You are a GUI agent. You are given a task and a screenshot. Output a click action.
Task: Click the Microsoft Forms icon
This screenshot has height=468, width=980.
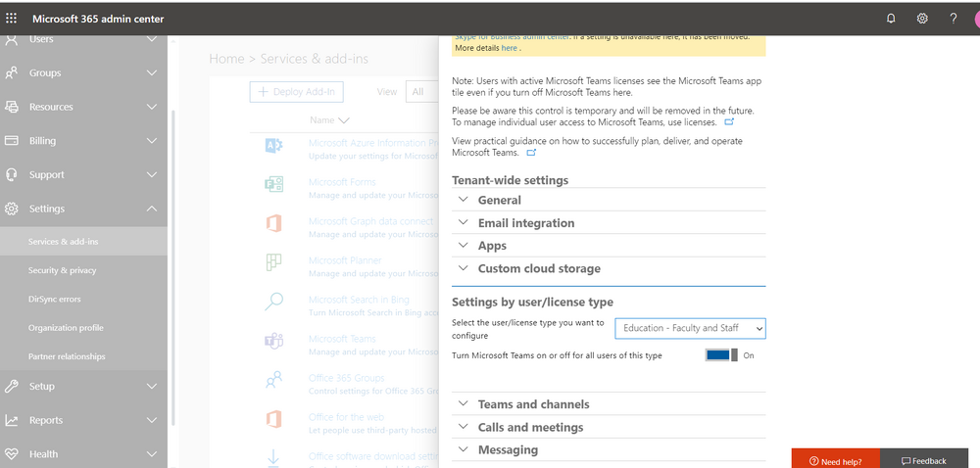point(273,185)
